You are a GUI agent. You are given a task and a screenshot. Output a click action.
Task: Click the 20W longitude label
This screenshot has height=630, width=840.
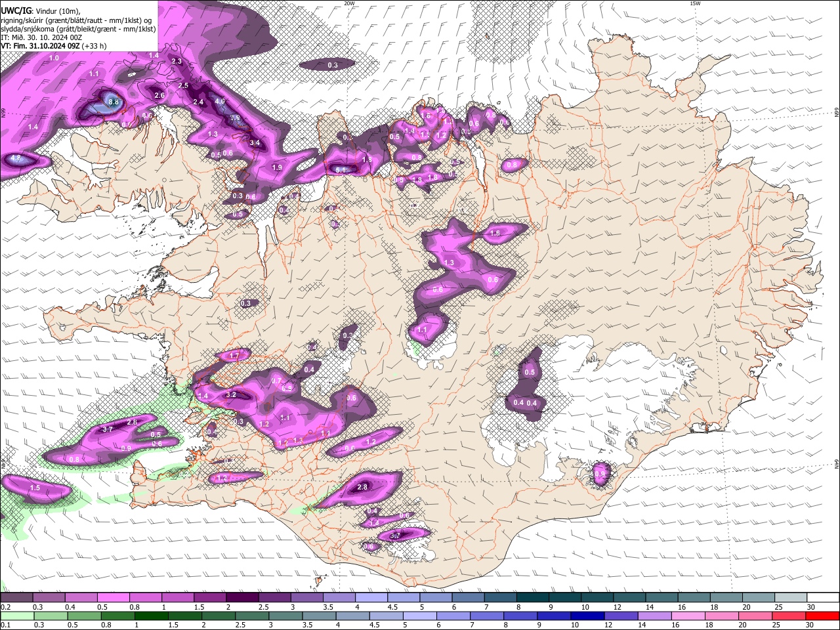(349, 3)
